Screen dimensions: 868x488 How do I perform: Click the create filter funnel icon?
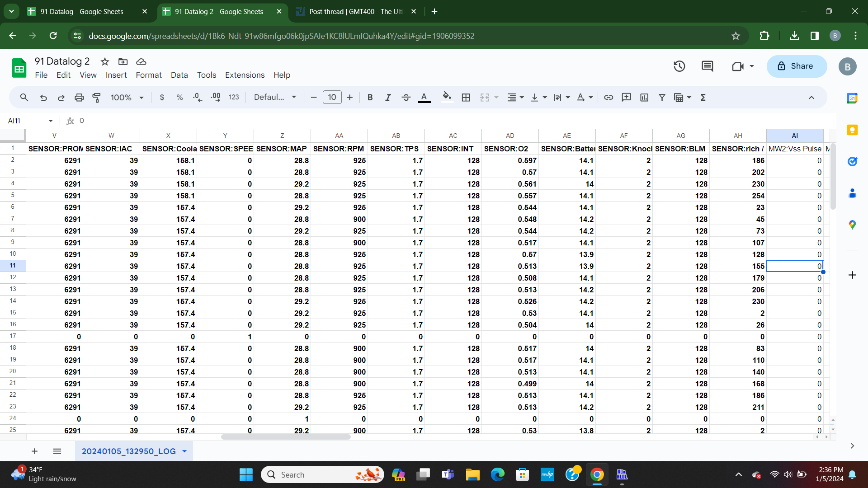pyautogui.click(x=662, y=97)
